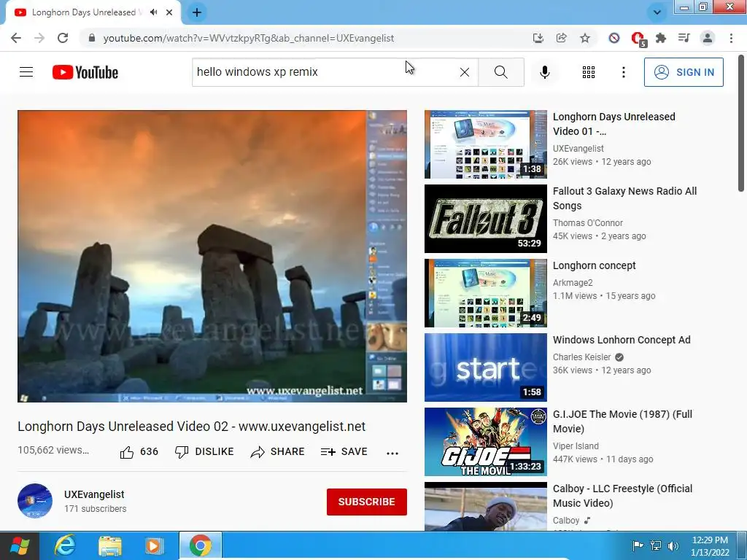This screenshot has width=747, height=560.
Task: Click the taskbar clock 12:29 PM
Action: [x=710, y=546]
